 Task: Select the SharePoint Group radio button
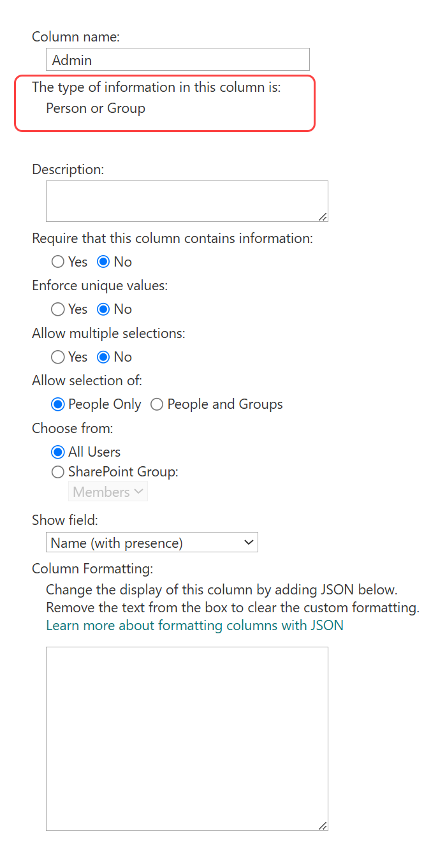tap(58, 472)
